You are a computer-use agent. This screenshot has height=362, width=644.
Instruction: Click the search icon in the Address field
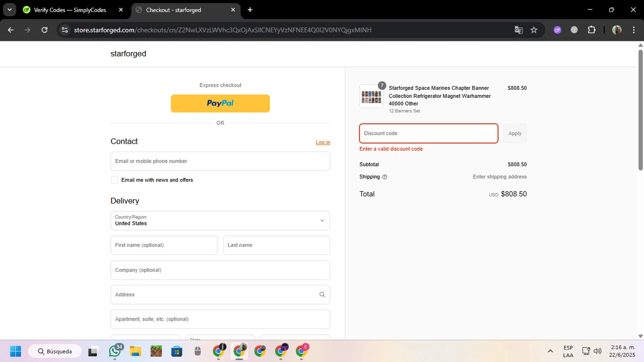pos(322,295)
